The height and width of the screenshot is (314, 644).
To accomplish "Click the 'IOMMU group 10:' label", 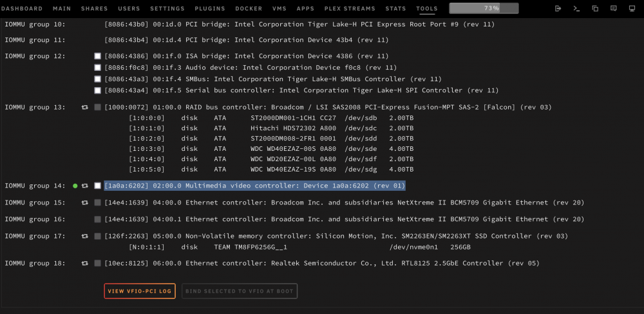I will pos(35,25).
